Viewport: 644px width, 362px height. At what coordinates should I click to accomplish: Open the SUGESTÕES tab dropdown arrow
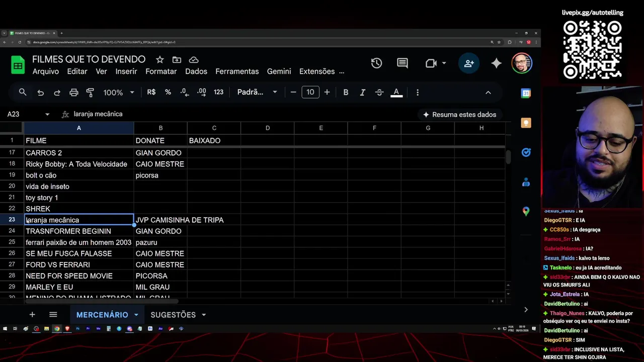click(x=204, y=315)
